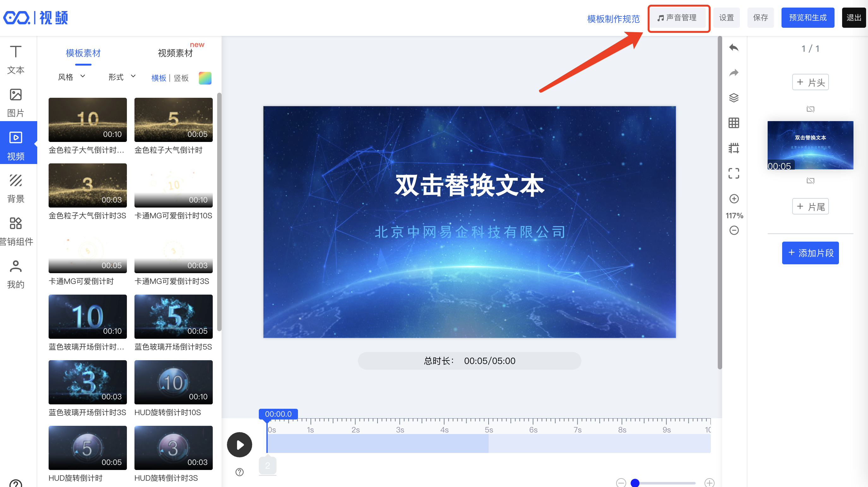
Task: Click the bottom-left help circle icon
Action: 15,483
